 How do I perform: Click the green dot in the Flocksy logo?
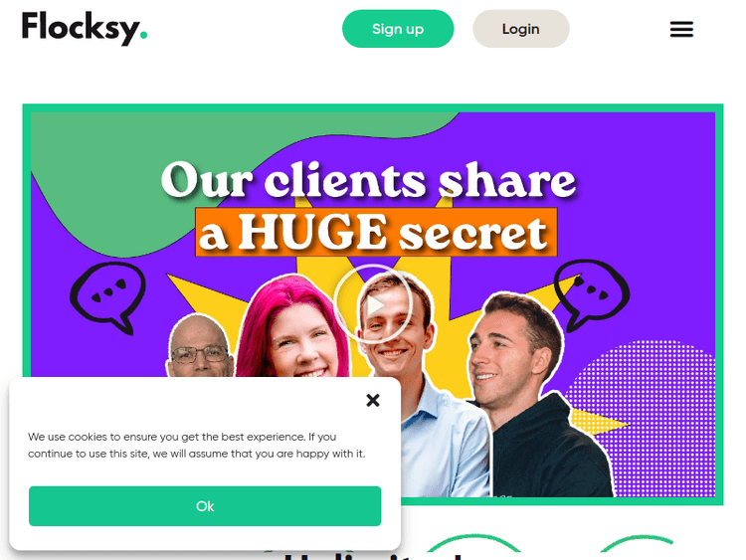click(x=143, y=35)
